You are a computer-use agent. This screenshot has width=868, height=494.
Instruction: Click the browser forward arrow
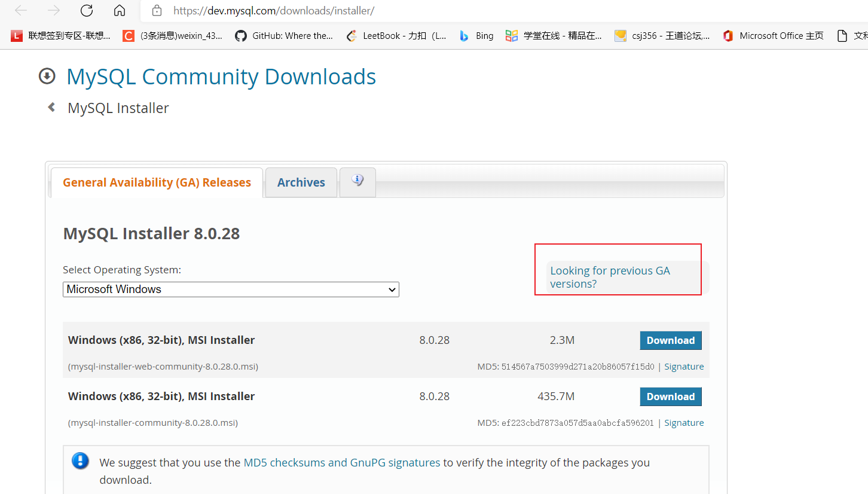point(54,10)
